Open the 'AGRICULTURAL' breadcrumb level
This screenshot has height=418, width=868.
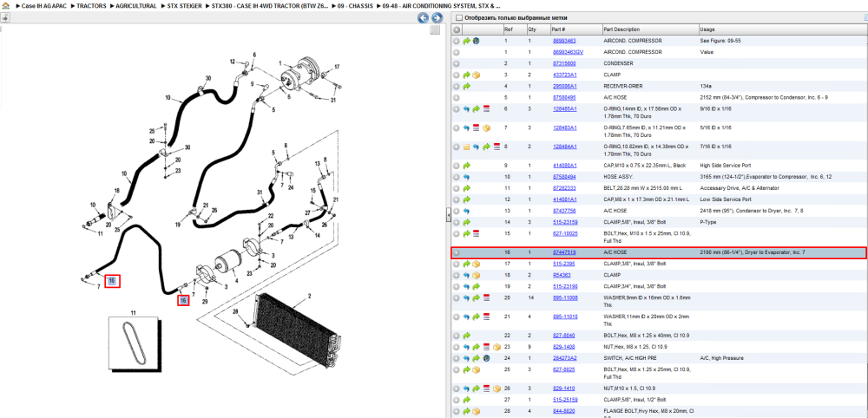pyautogui.click(x=136, y=5)
